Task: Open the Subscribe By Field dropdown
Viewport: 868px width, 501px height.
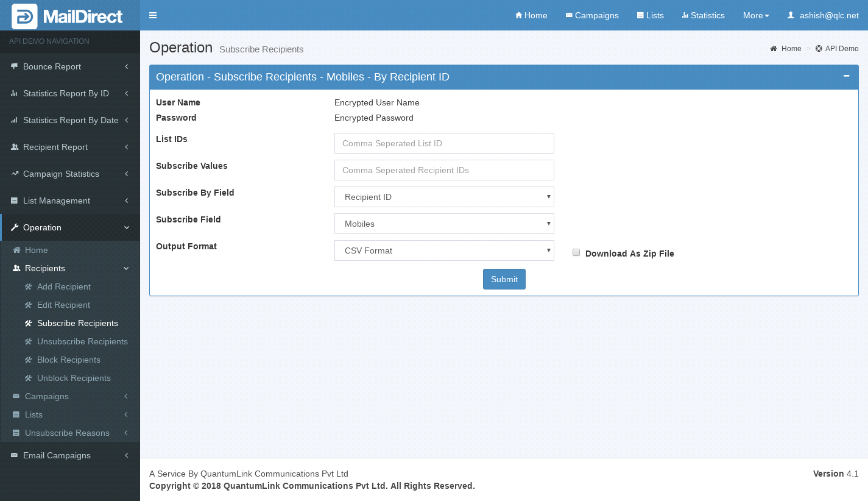Action: (444, 197)
